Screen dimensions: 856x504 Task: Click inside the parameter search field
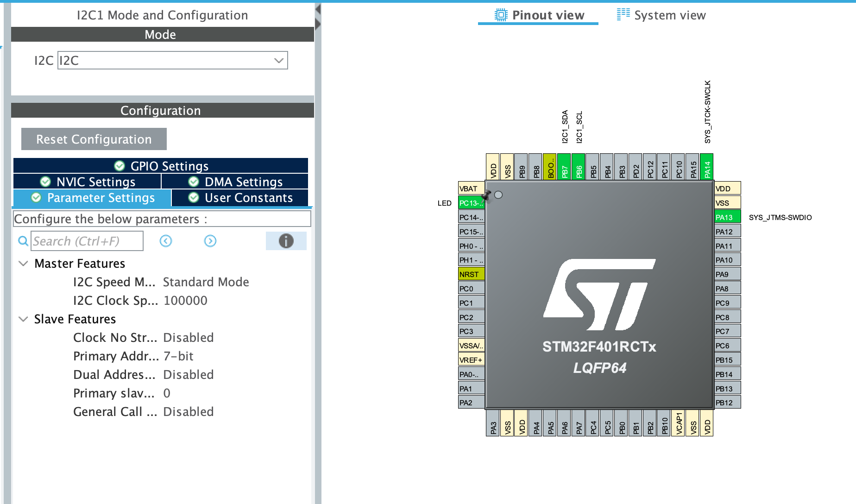(x=86, y=241)
